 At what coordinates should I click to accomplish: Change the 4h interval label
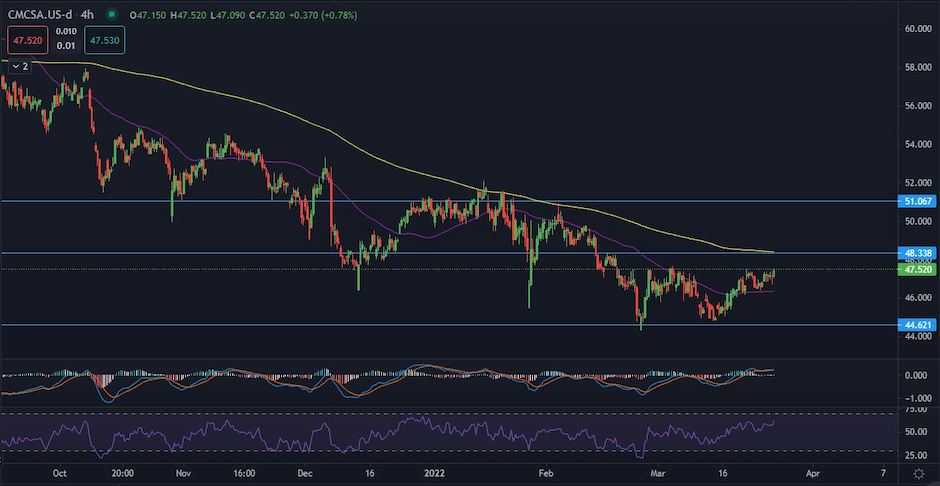87,15
